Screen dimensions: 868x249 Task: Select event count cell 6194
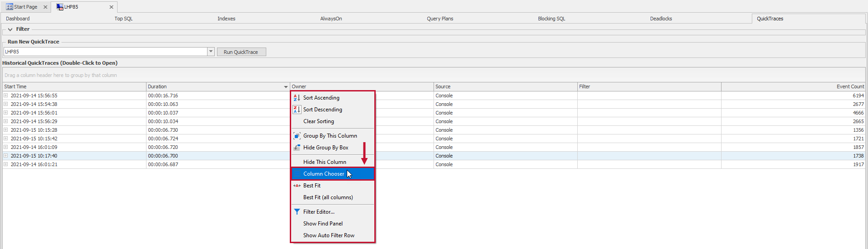(x=793, y=96)
